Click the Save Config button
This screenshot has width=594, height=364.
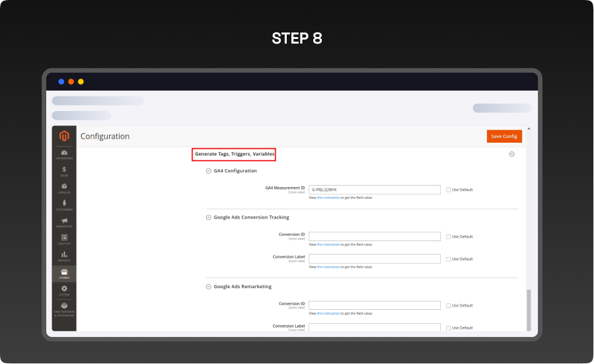coord(504,136)
